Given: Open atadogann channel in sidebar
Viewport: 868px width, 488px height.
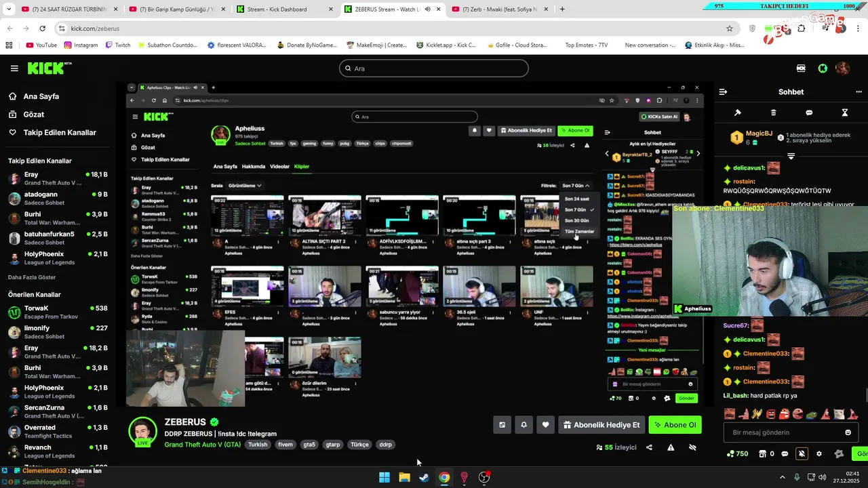Looking at the screenshot, I should [x=58, y=198].
